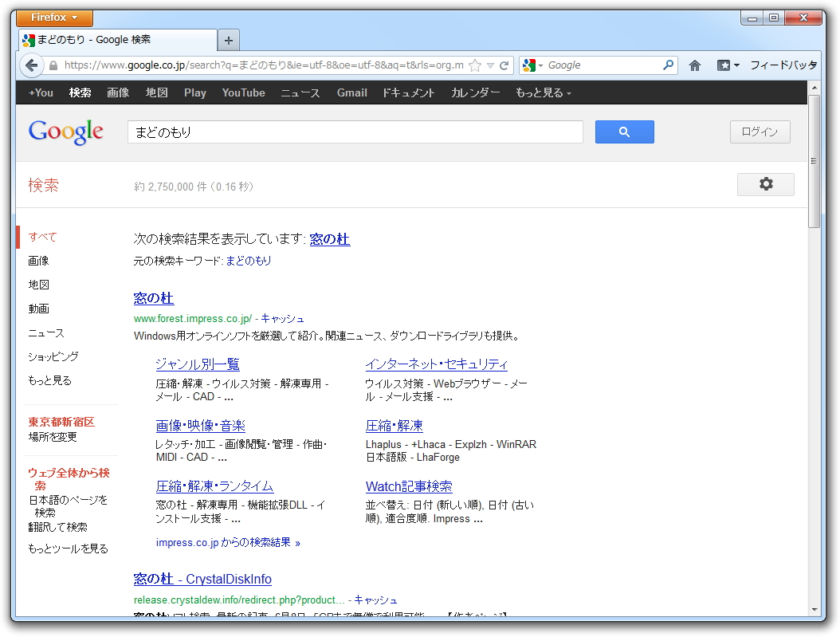Click the Google icon in the search bar
The image size is (840, 637).
(x=528, y=65)
